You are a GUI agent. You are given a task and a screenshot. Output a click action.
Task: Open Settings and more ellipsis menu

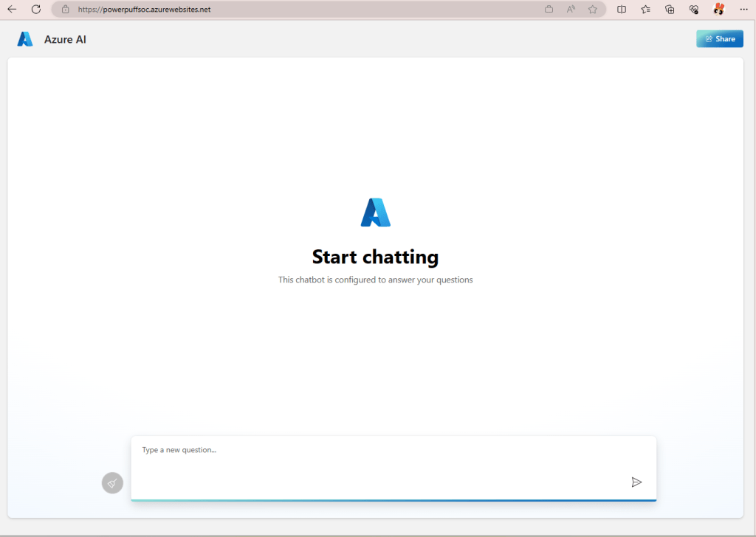coord(743,10)
